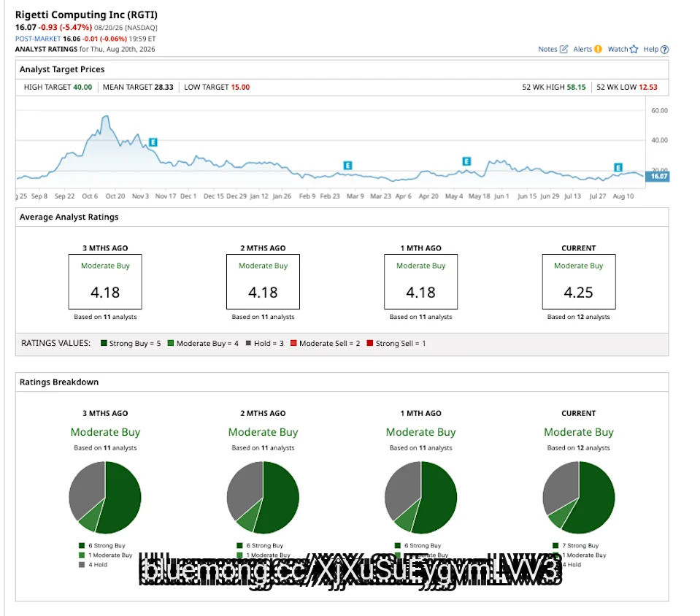Click the 3 MTHS AGO rating box 4.18
Screen dimensions: 700x616
click(x=105, y=282)
